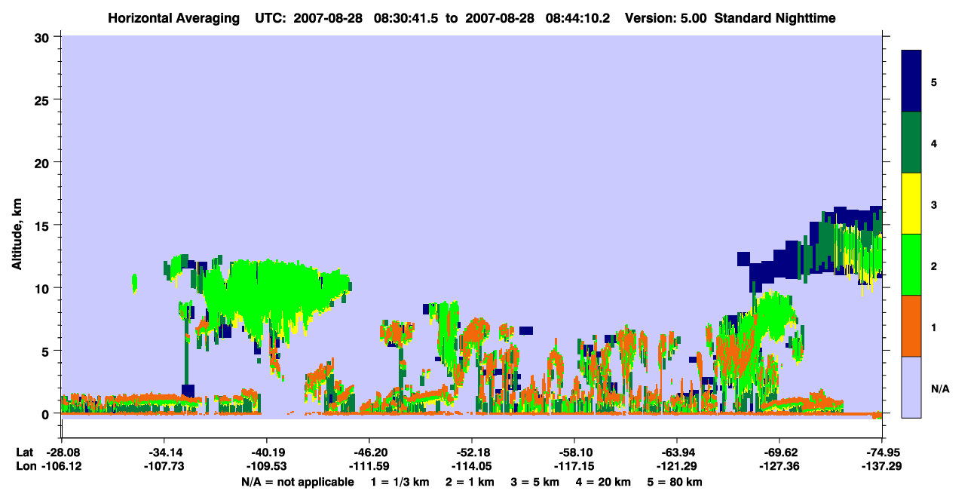The width and height of the screenshot is (980, 503).
Task: Click the latitude value -34.14
Action: pos(164,452)
